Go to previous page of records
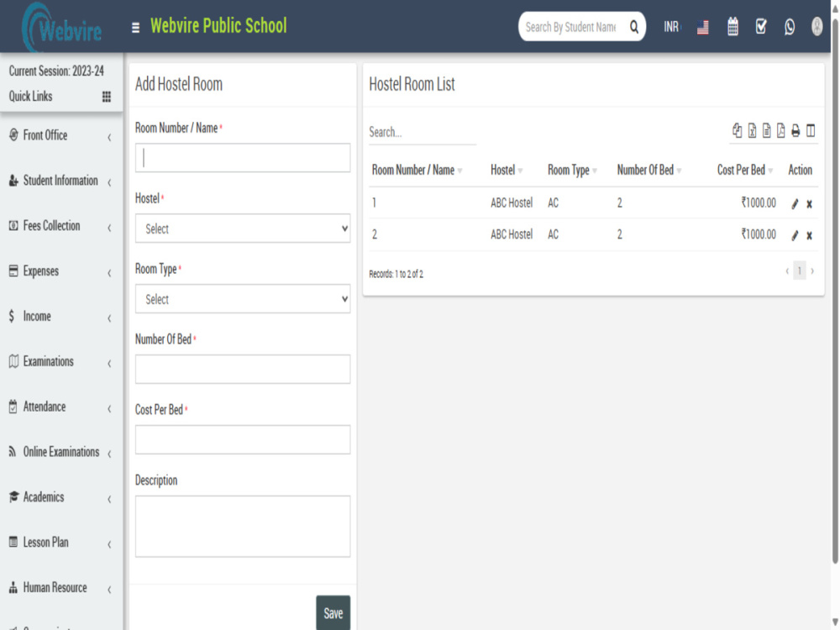840x630 pixels. pyautogui.click(x=787, y=271)
